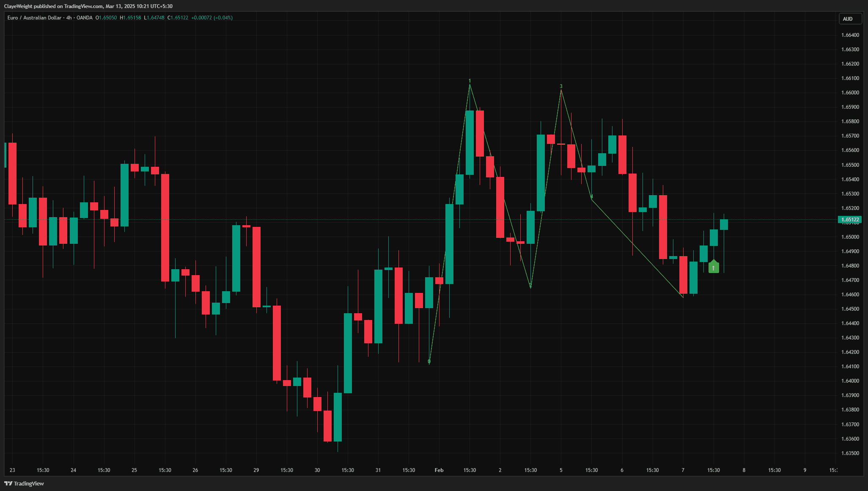Select the zigzag point labeled 3
This screenshot has height=491, width=868.
click(x=561, y=87)
